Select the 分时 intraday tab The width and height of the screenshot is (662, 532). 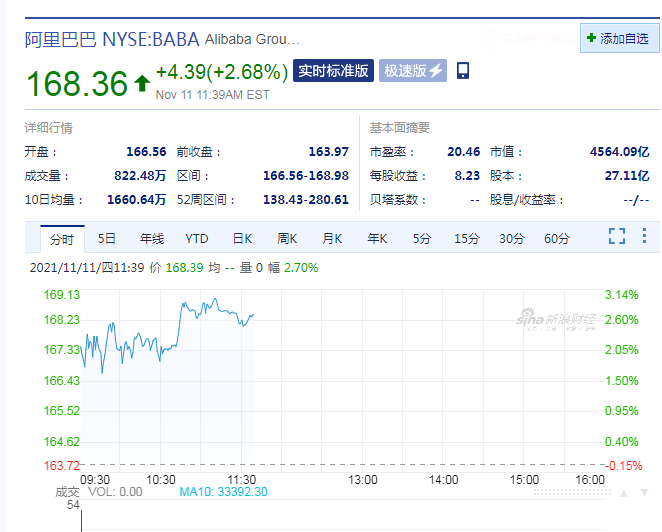pyautogui.click(x=62, y=239)
